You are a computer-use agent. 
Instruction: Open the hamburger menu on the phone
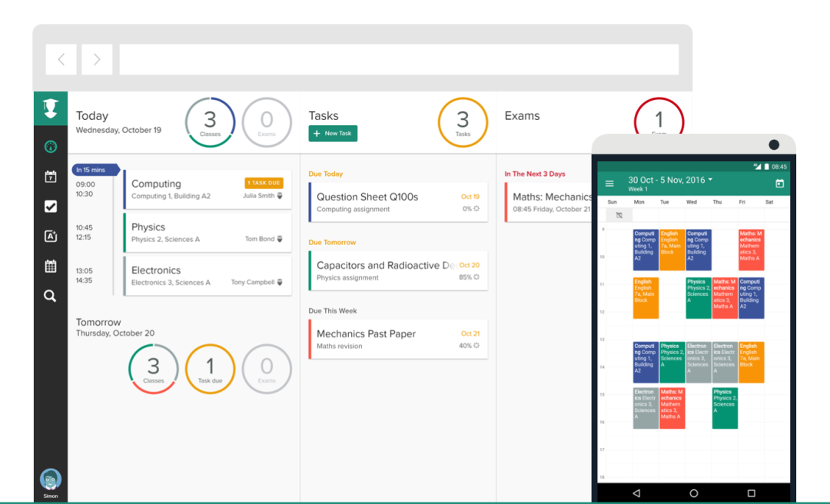pyautogui.click(x=609, y=184)
